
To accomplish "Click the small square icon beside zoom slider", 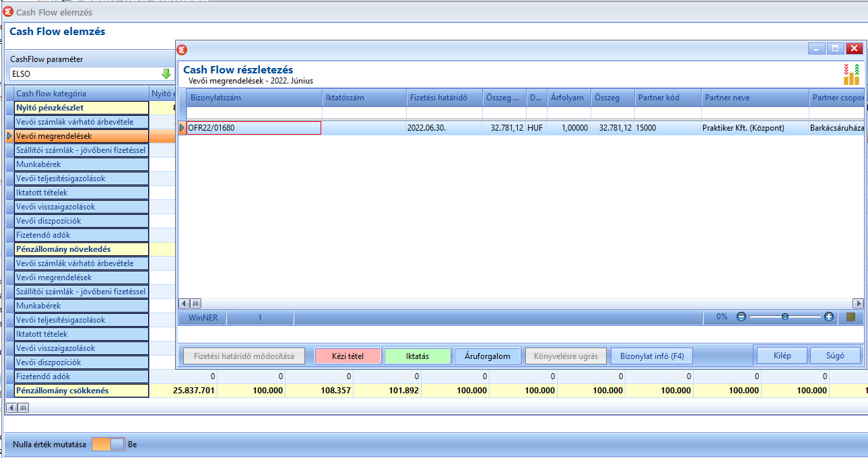I will click(850, 317).
